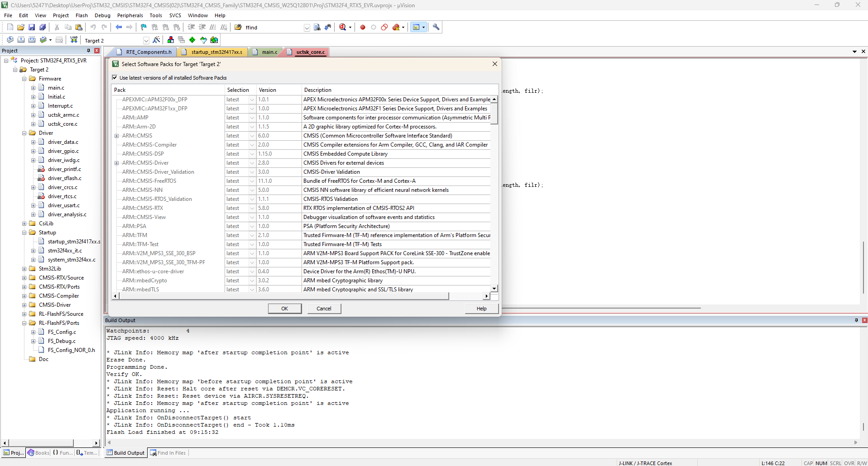Screen dimensions: 868x466
Task: Close the Select Software Packs dialog
Action: (x=494, y=64)
